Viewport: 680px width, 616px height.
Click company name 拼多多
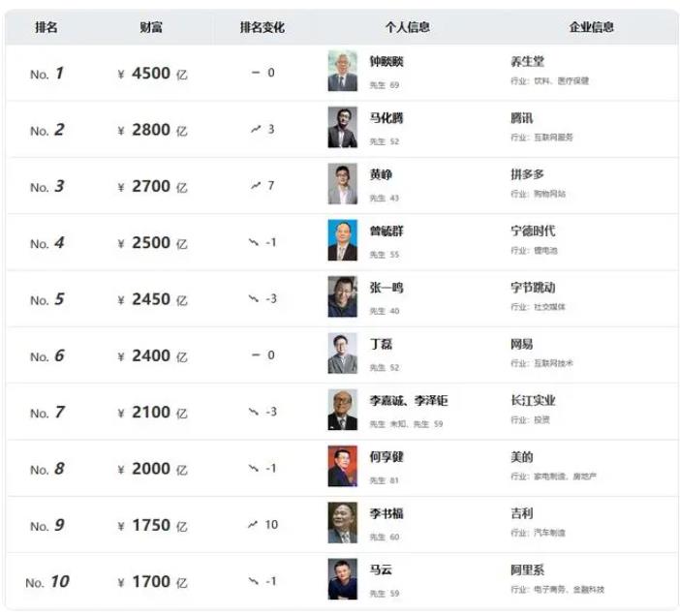pyautogui.click(x=527, y=174)
